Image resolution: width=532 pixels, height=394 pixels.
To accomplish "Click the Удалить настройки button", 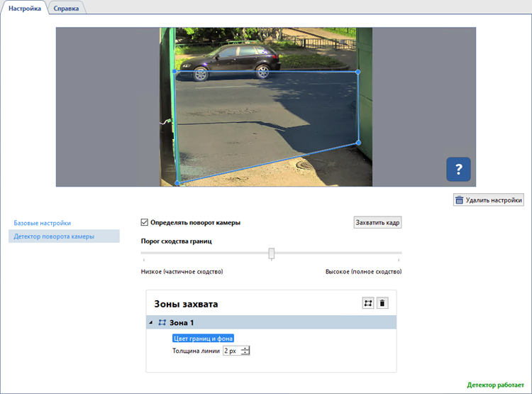I will [489, 200].
